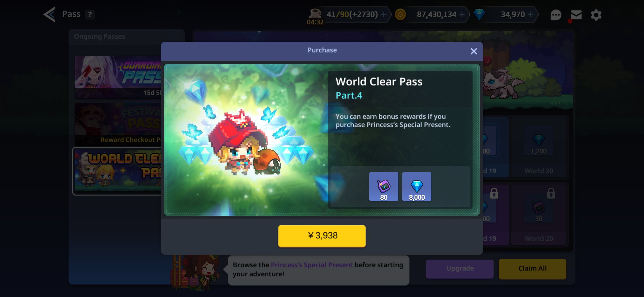Close the Purchase dialog with the X

point(474,51)
